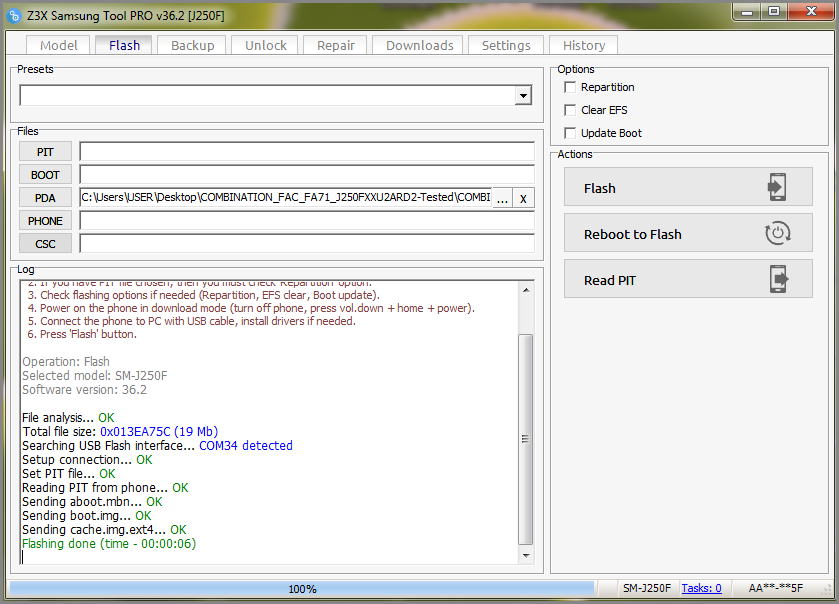Click the Tasks: 0 link

pos(701,588)
